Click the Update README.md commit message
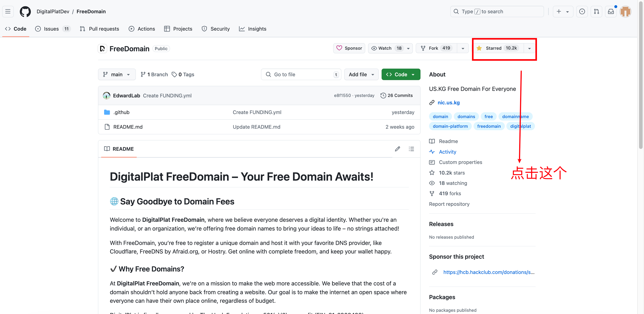This screenshot has height=314, width=644. click(256, 127)
